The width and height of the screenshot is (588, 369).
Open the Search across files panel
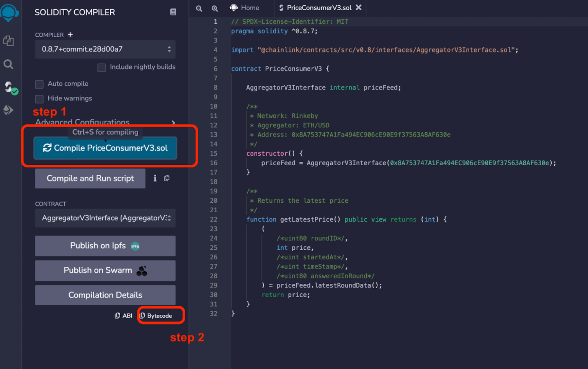[8, 64]
